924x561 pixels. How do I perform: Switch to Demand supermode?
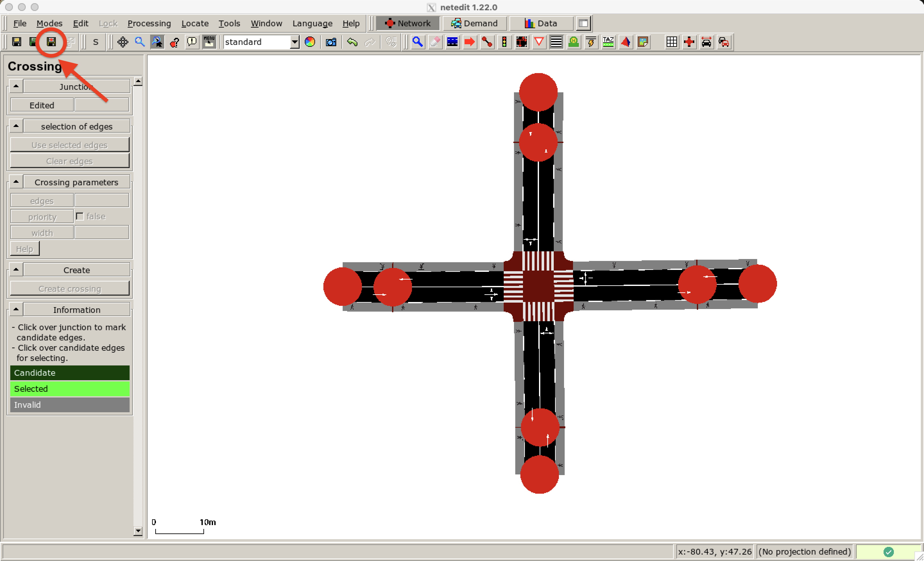(475, 23)
